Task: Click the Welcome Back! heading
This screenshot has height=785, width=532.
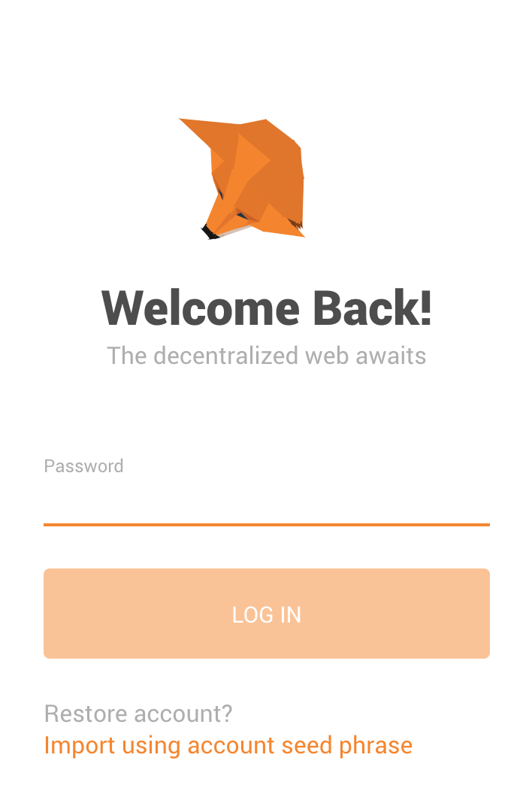Action: pyautogui.click(x=266, y=308)
